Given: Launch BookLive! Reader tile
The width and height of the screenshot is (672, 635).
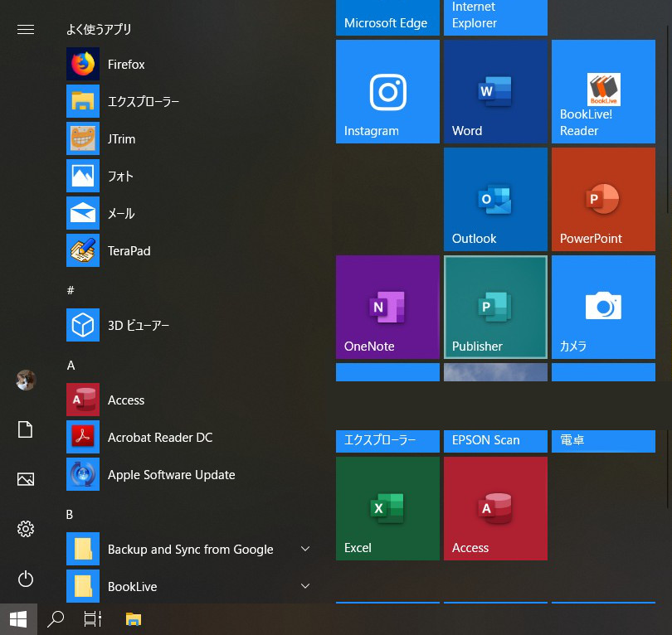Looking at the screenshot, I should (603, 92).
